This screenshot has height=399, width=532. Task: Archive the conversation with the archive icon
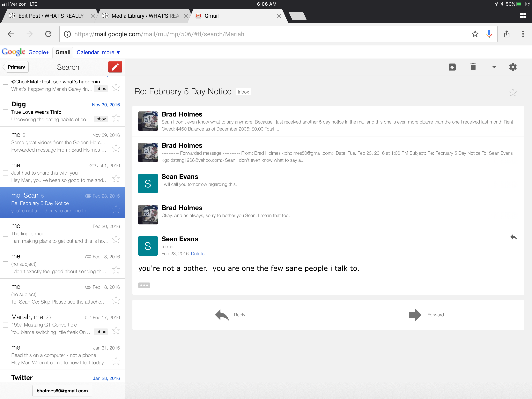pyautogui.click(x=452, y=67)
